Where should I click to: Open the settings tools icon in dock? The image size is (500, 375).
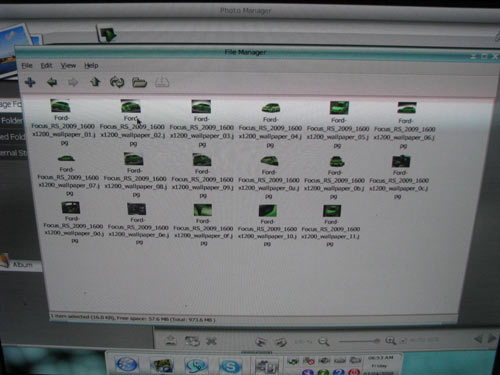pos(267,366)
